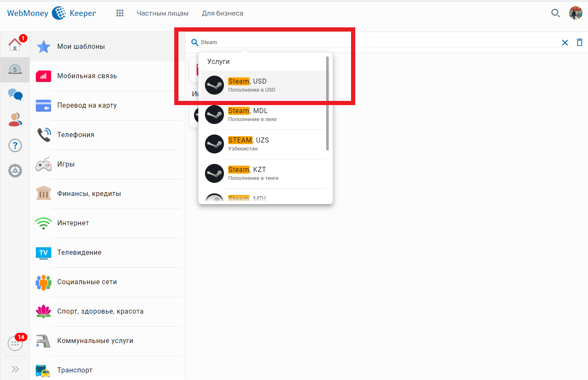
Task: Click the lotus icon of Спорт
Action: [43, 311]
